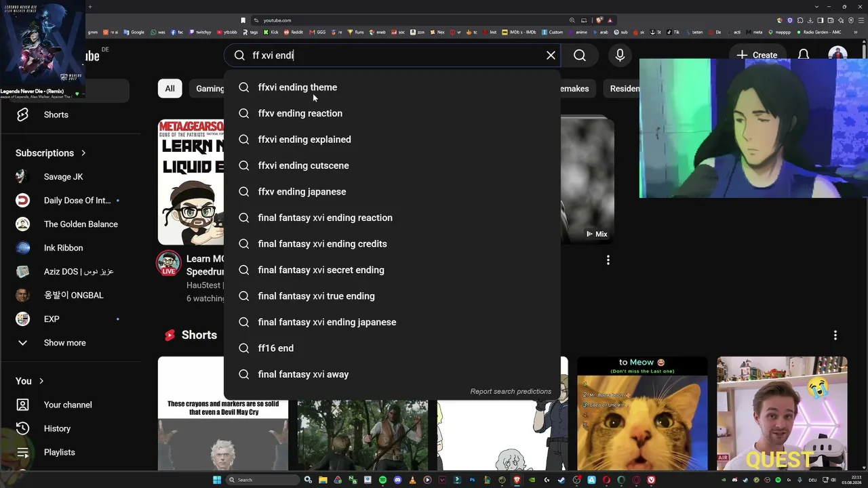This screenshot has width=868, height=488.
Task: Clear the search box with the X
Action: coord(551,56)
